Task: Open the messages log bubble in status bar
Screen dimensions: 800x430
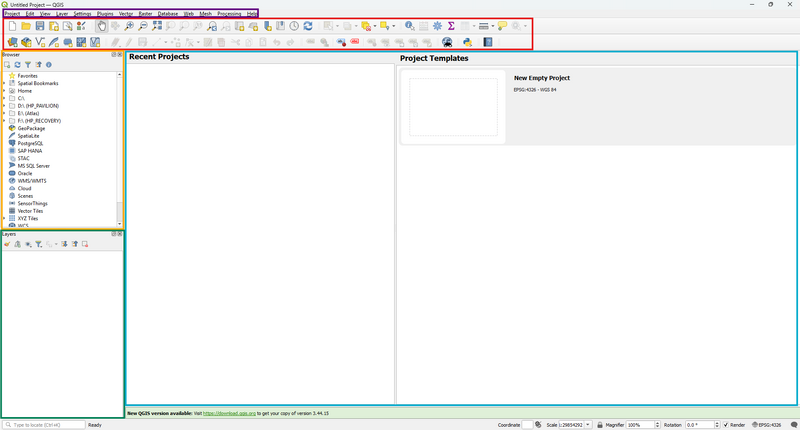Action: [794, 425]
